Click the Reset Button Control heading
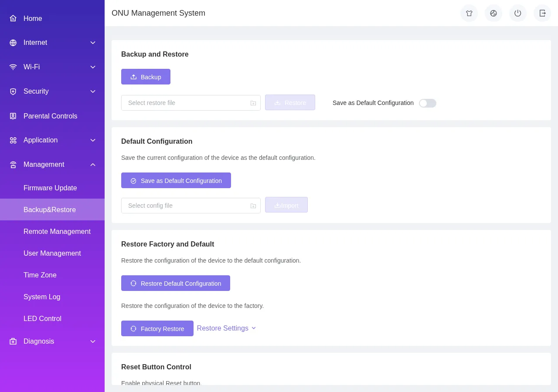The height and width of the screenshot is (392, 558). [156, 367]
